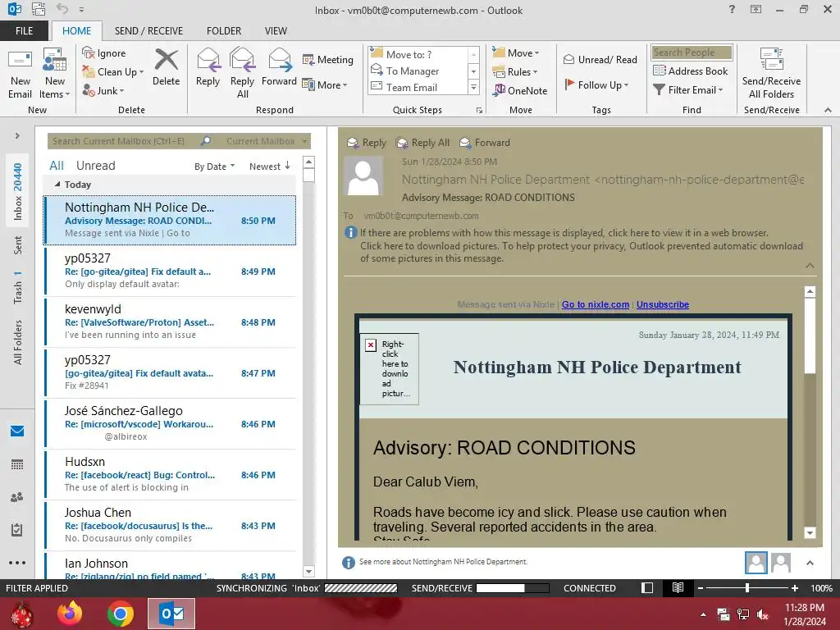Image resolution: width=840 pixels, height=630 pixels.
Task: Forward the message using ribbon button
Action: point(279,67)
